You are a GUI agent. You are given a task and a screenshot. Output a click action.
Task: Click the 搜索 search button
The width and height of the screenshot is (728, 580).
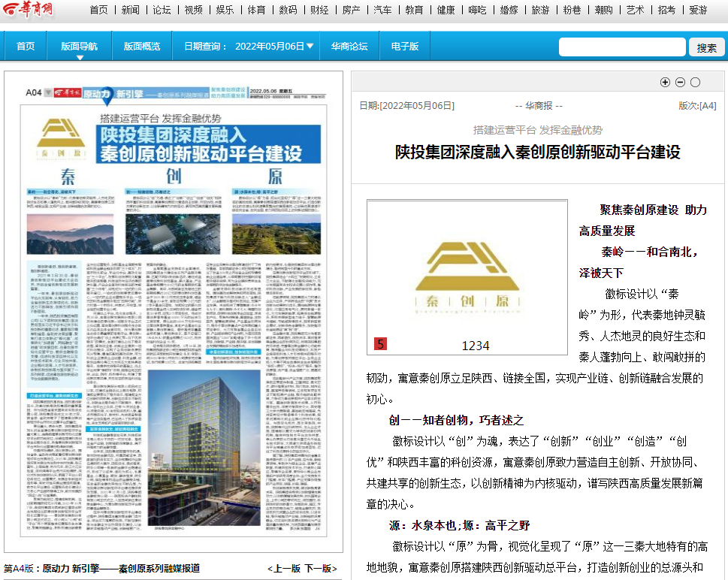click(706, 47)
